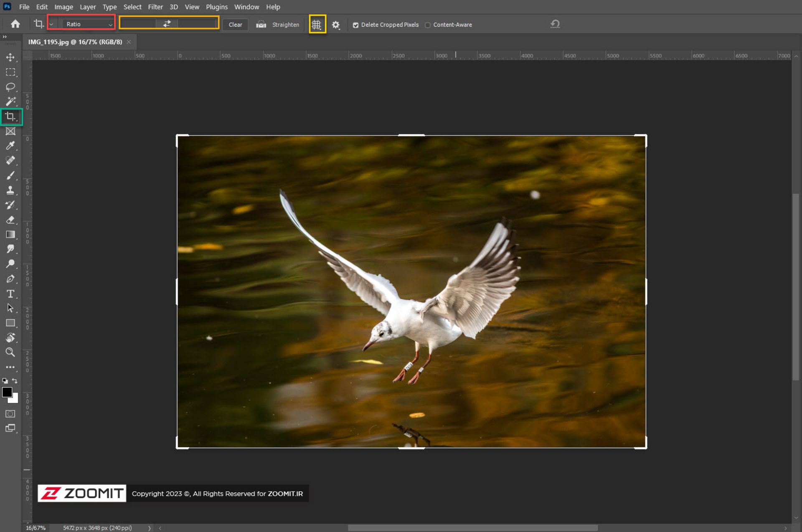Screen dimensions: 802x532
Task: Select the Eyedropper tool
Action: [10, 146]
